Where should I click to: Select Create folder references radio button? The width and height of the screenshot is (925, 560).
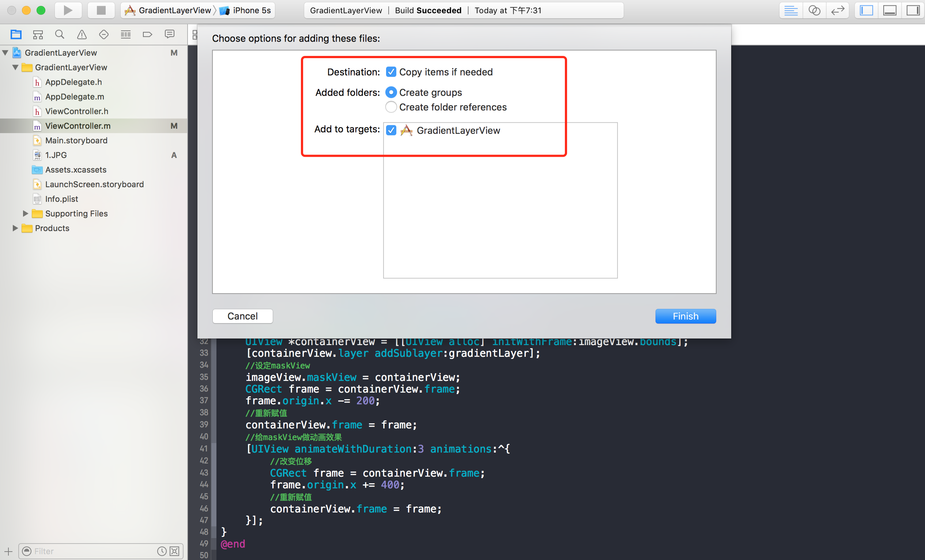[x=391, y=107]
